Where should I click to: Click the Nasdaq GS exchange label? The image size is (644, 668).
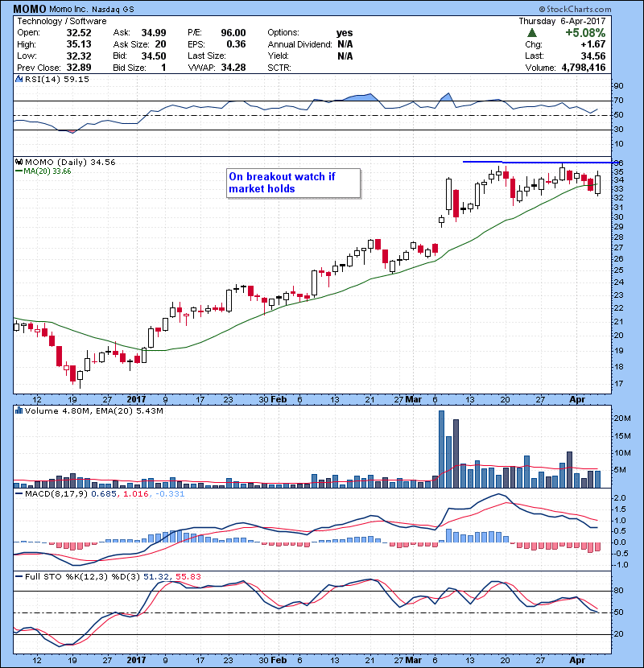(114, 10)
